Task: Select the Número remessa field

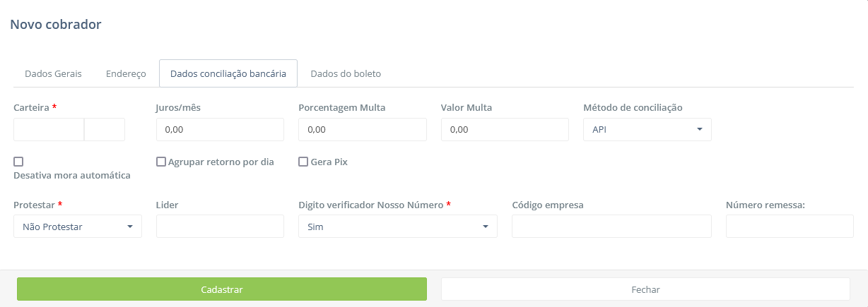Action: 790,227
